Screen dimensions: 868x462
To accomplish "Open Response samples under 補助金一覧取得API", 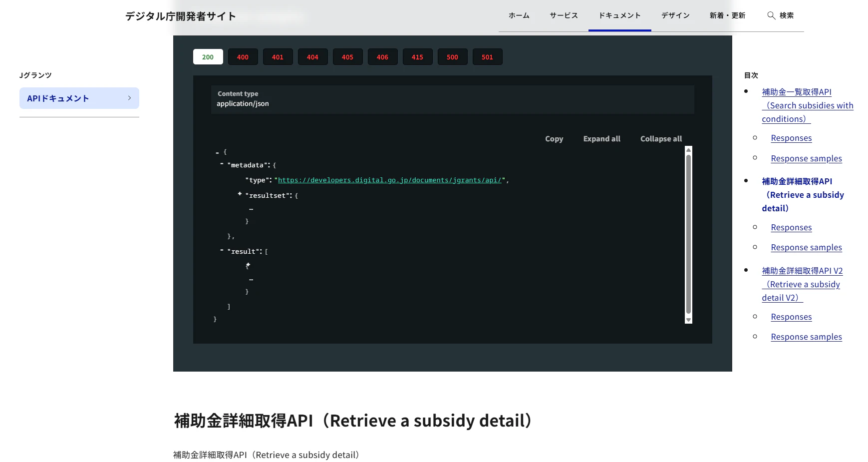I will [x=806, y=158].
